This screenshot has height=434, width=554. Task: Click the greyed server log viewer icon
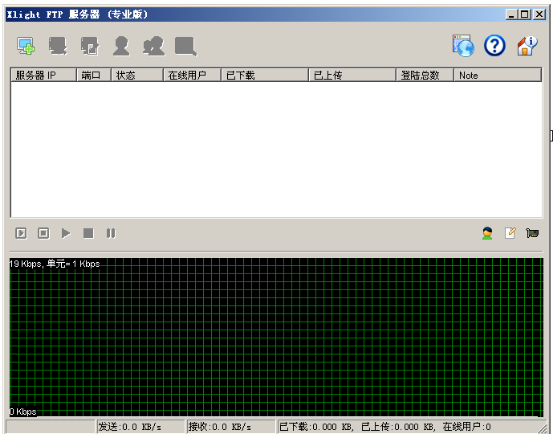(x=185, y=46)
